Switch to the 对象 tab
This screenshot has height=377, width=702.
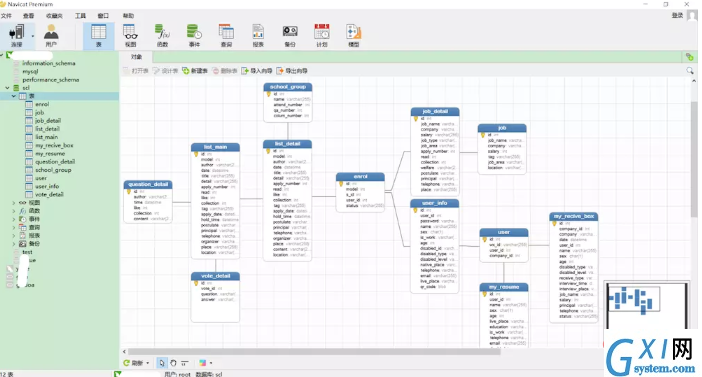pos(136,57)
